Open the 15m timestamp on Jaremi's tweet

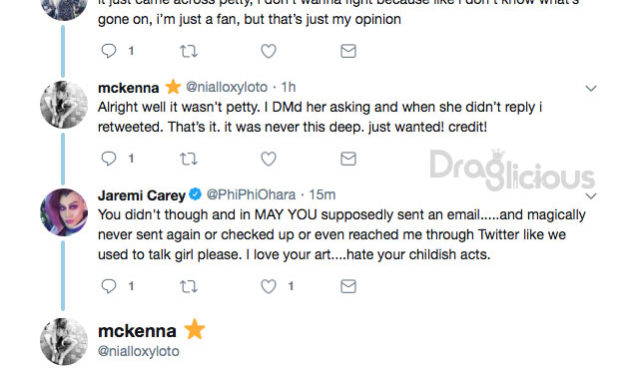(322, 195)
